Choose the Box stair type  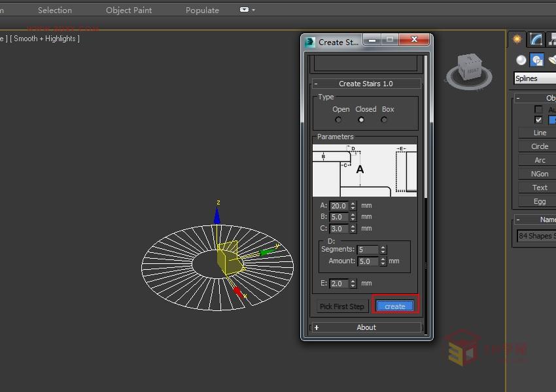pyautogui.click(x=384, y=120)
